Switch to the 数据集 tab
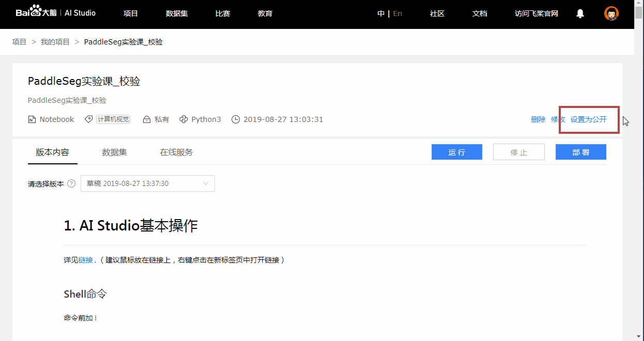The image size is (644, 341). pyautogui.click(x=115, y=152)
